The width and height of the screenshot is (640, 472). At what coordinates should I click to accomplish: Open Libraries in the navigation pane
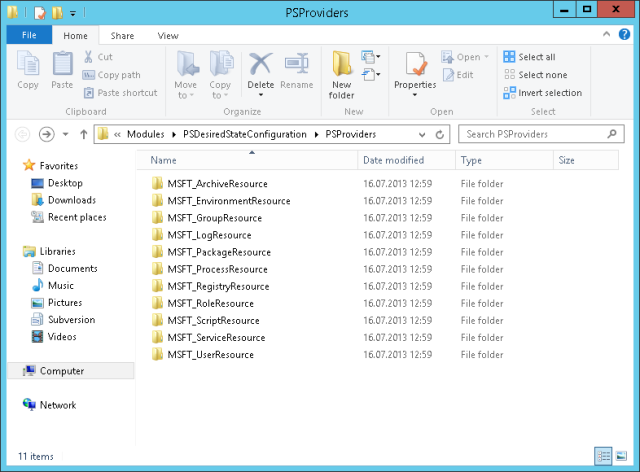click(58, 251)
